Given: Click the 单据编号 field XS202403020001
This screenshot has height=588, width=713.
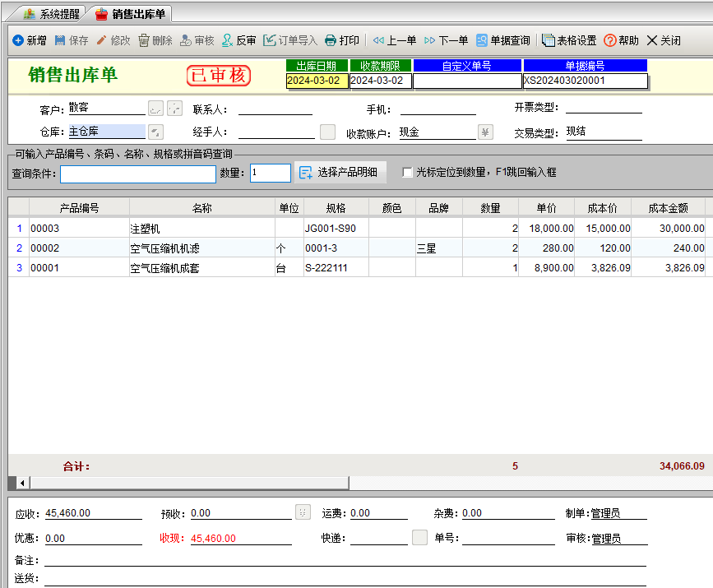Looking at the screenshot, I should click(585, 81).
